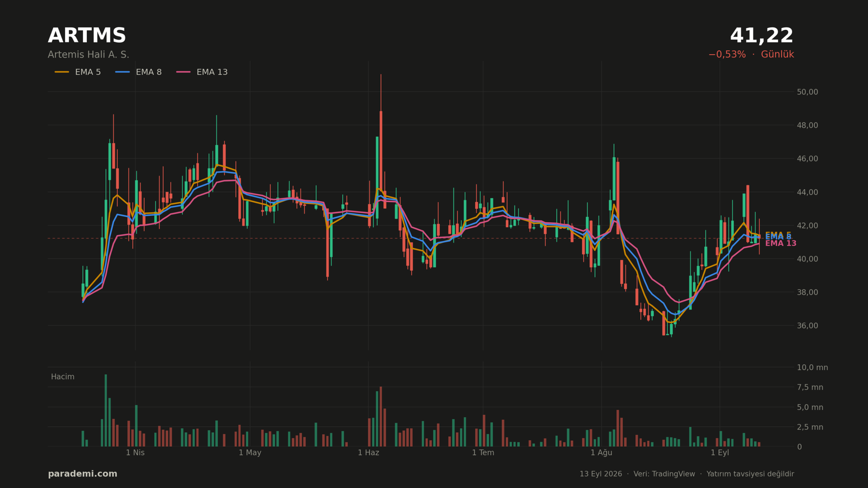Click the 36,00 price axis label
This screenshot has height=488, width=868.
[807, 326]
